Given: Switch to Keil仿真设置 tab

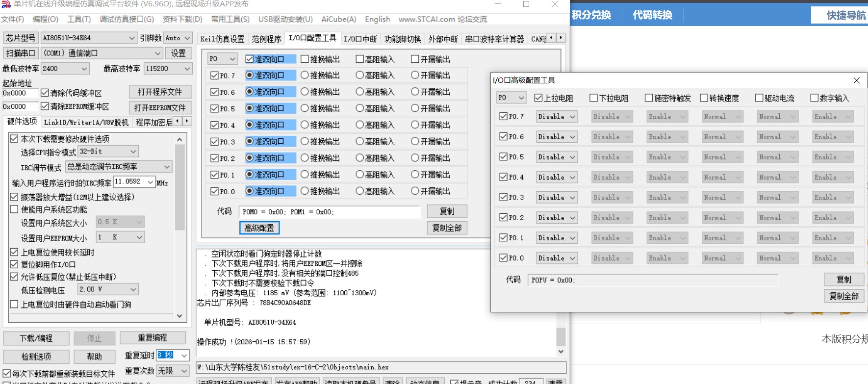Looking at the screenshot, I should (x=222, y=39).
